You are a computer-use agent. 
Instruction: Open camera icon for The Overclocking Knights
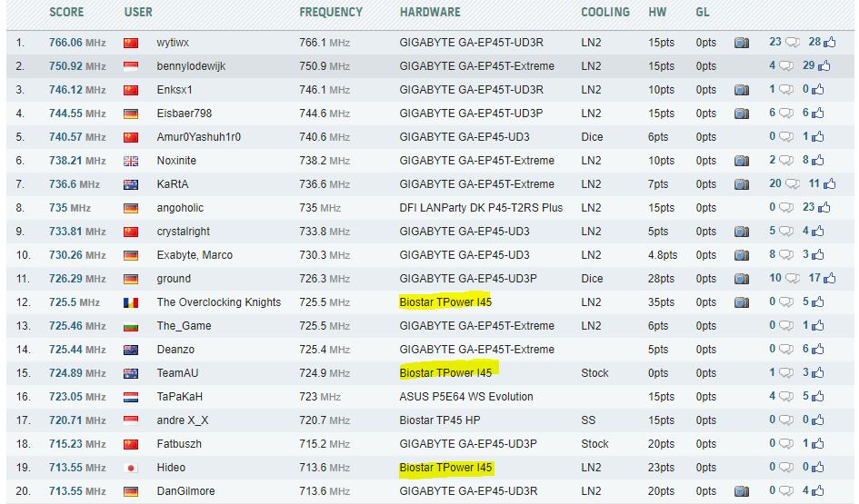tap(742, 302)
